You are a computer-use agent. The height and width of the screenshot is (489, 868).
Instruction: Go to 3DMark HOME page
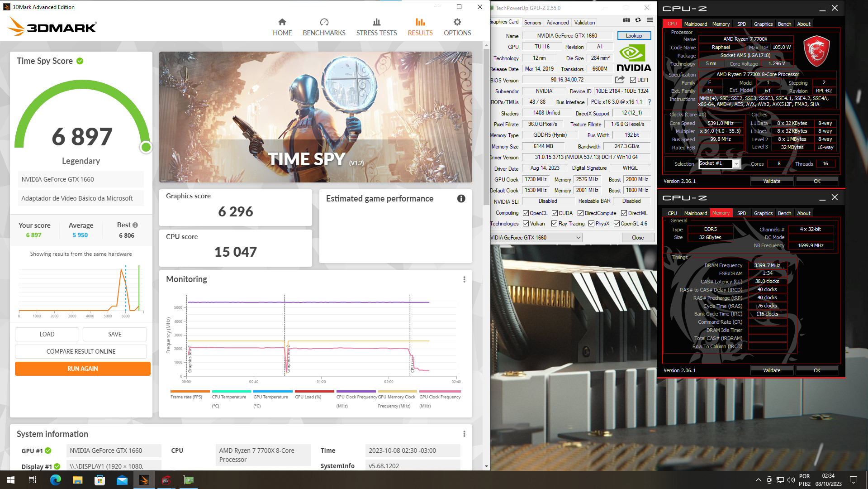point(282,27)
